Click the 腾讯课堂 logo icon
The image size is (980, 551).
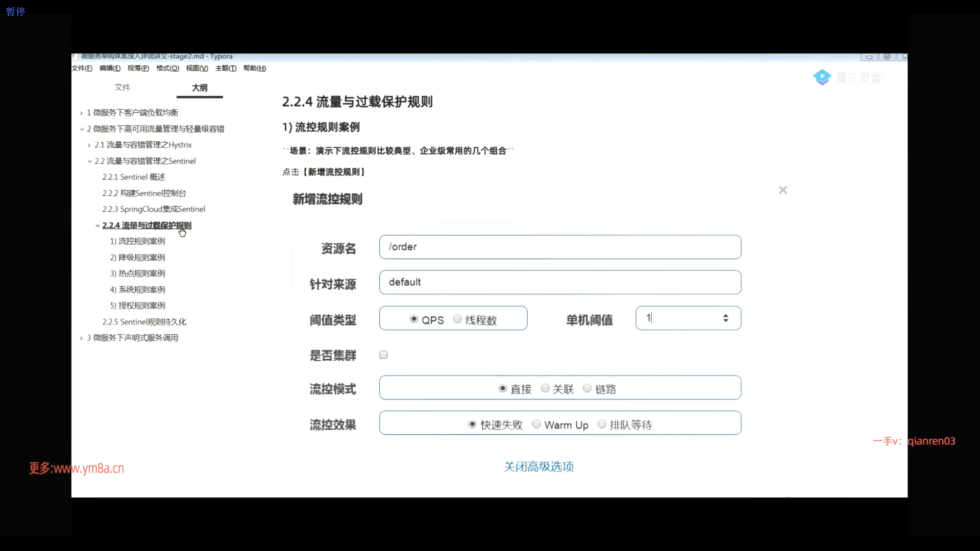[822, 78]
